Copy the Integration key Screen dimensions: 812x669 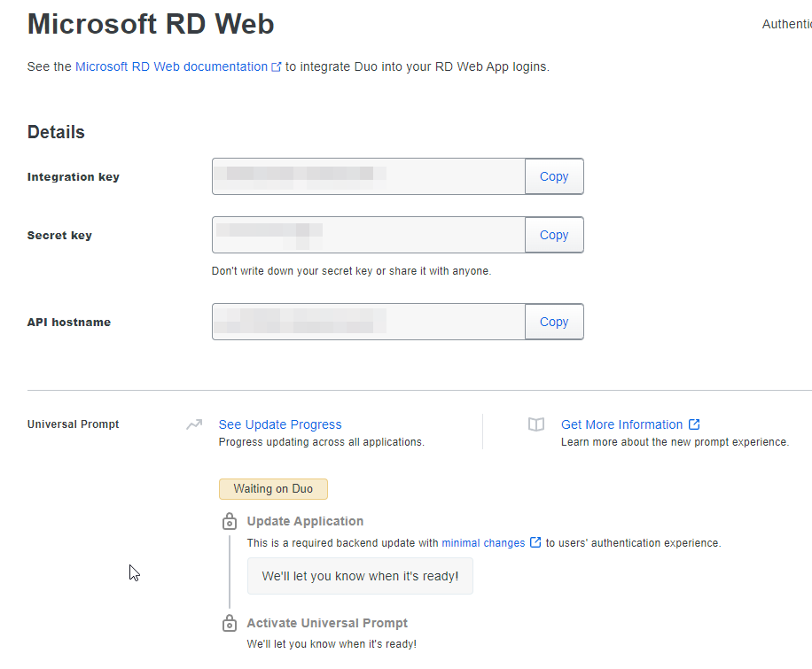pyautogui.click(x=554, y=176)
